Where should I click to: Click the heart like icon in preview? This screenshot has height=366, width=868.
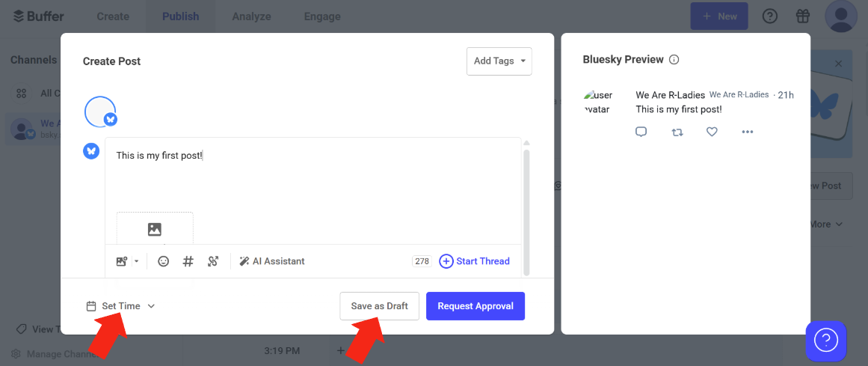pos(712,132)
